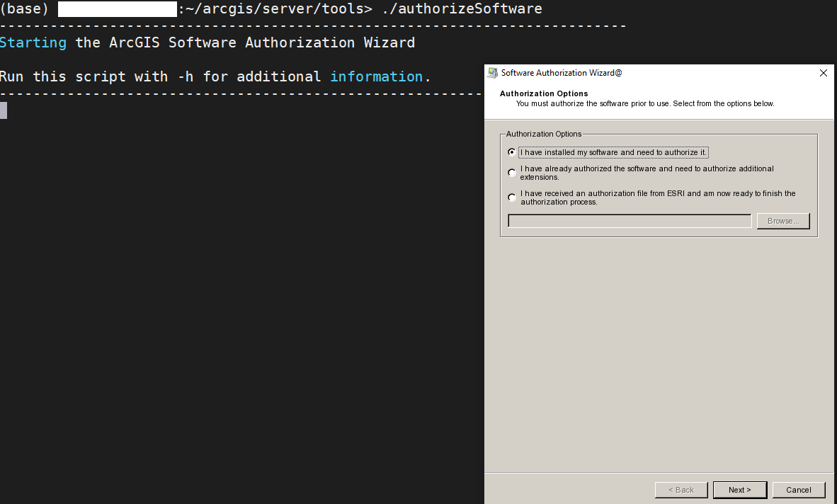
Task: Click './authorizeSoftware' command in the terminal
Action: tap(462, 9)
